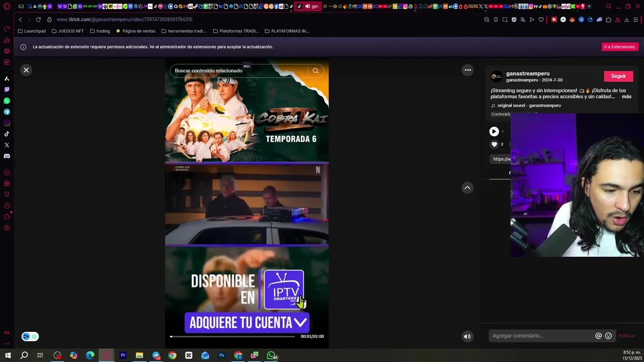Image resolution: width=644 pixels, height=362 pixels.
Task: Open the three-dot video options menu
Action: pyautogui.click(x=467, y=70)
